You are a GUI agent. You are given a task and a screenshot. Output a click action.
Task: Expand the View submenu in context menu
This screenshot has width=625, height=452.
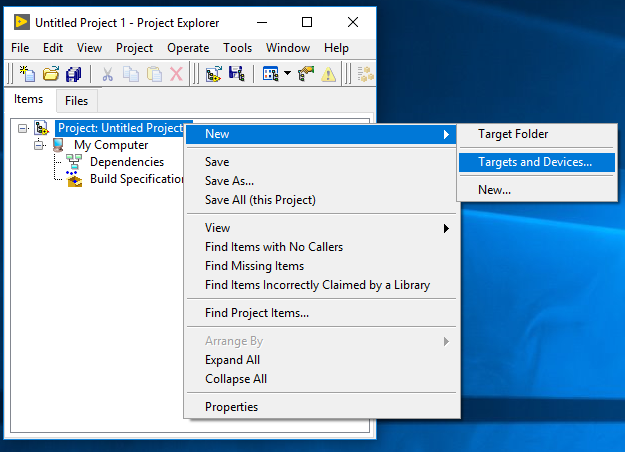(321, 228)
